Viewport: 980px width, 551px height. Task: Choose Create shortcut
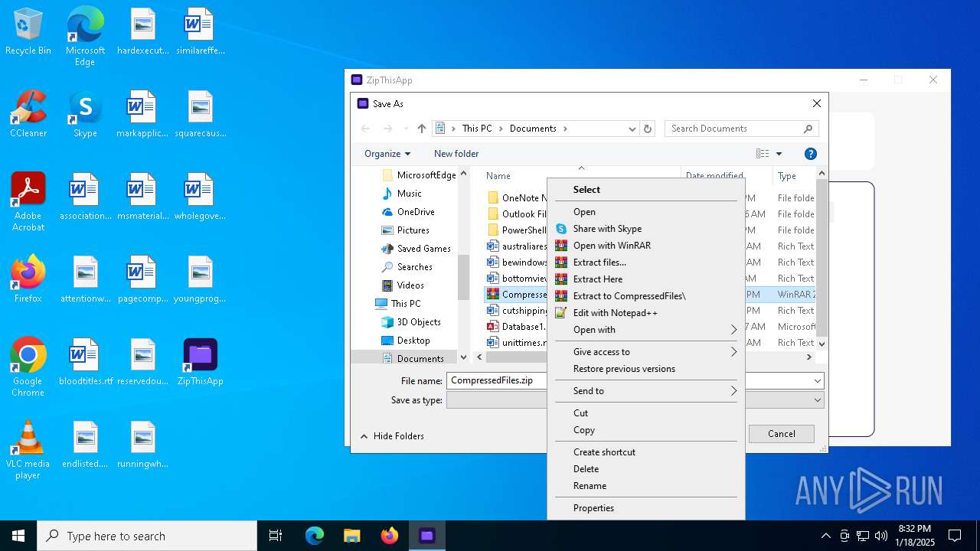click(x=645, y=452)
